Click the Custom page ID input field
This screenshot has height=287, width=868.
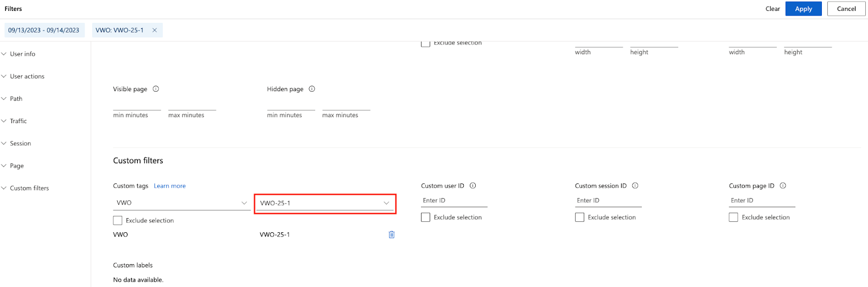(762, 201)
